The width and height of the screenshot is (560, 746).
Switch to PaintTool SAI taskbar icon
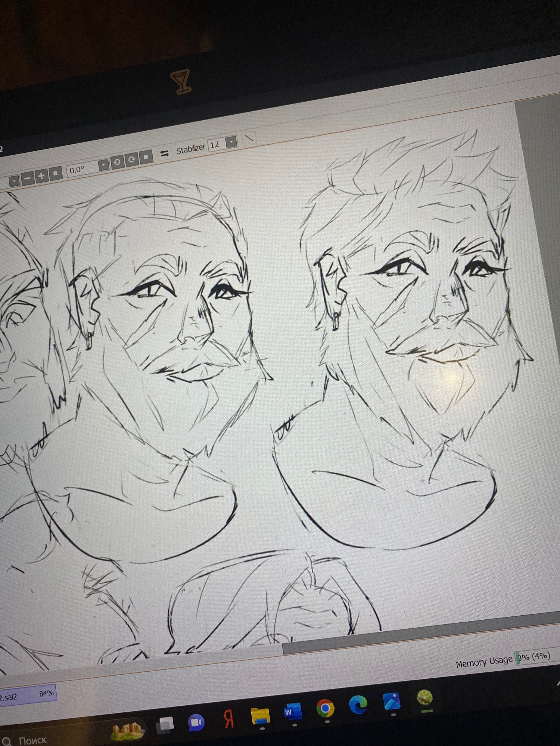pyautogui.click(x=425, y=697)
